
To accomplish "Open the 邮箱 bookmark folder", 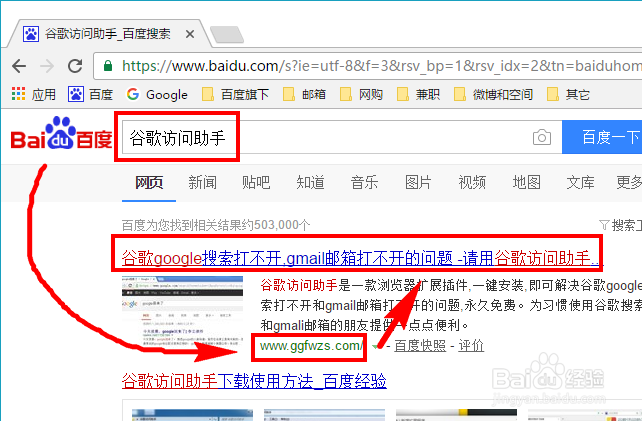I will (x=305, y=94).
